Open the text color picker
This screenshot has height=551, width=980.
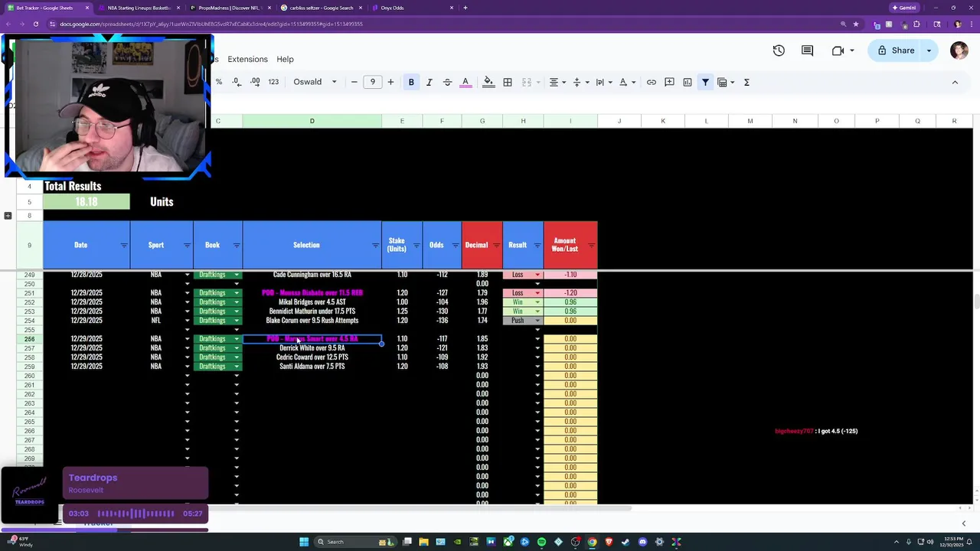[x=465, y=82]
